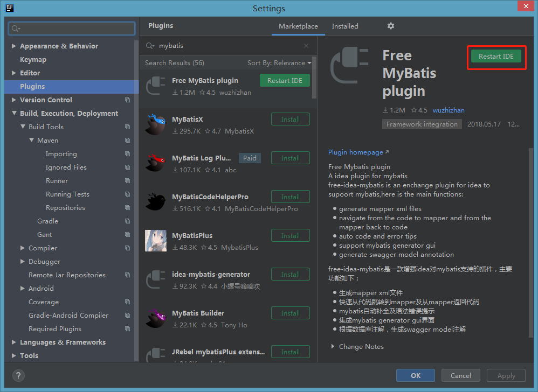The height and width of the screenshot is (392, 538).
Task: Select Plugins in settings tree
Action: click(71, 87)
